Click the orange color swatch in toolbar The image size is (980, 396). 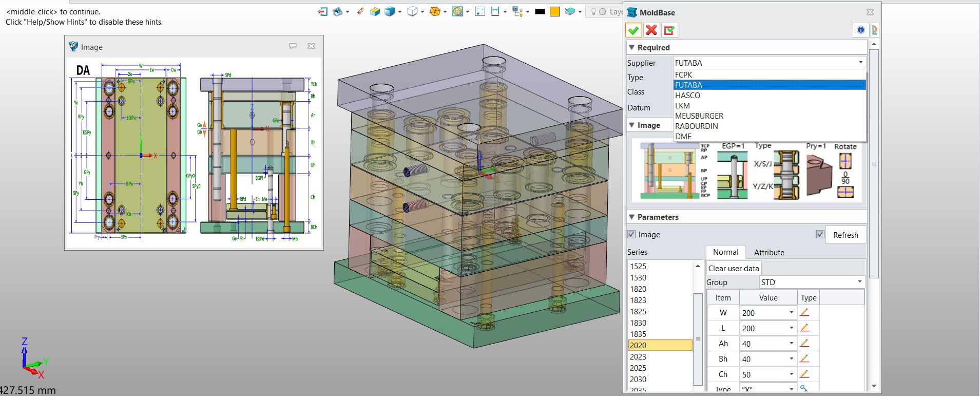pyautogui.click(x=554, y=11)
